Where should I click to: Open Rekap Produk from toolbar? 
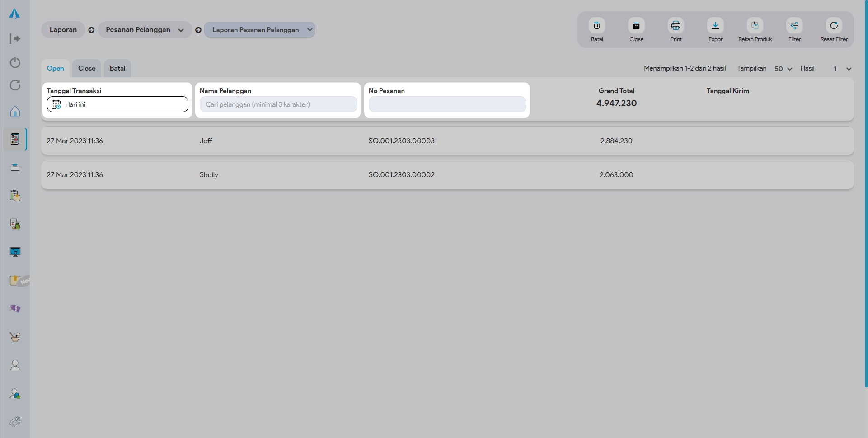755,26
